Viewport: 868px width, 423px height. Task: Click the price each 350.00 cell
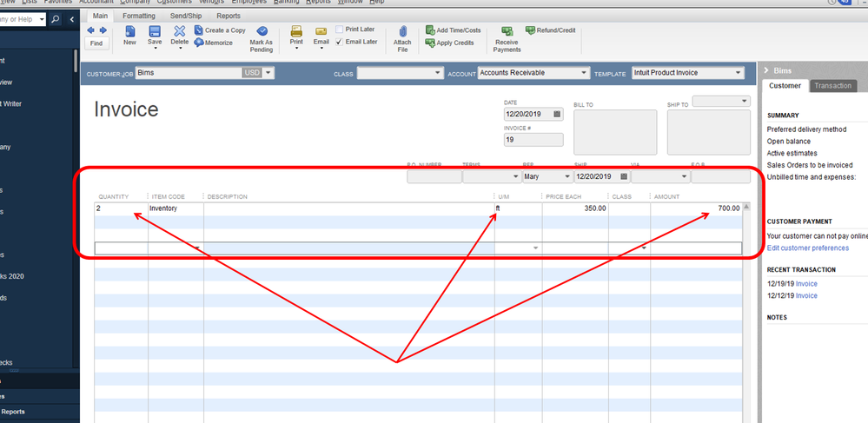[575, 208]
